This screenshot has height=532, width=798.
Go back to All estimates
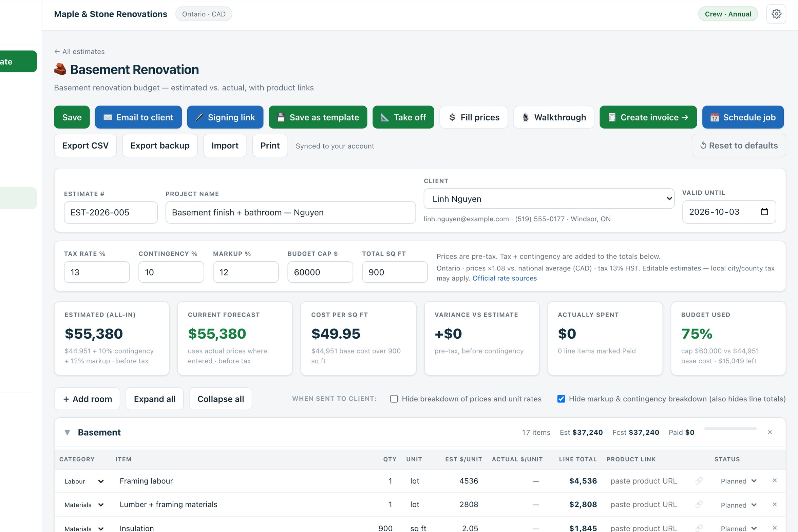(79, 52)
